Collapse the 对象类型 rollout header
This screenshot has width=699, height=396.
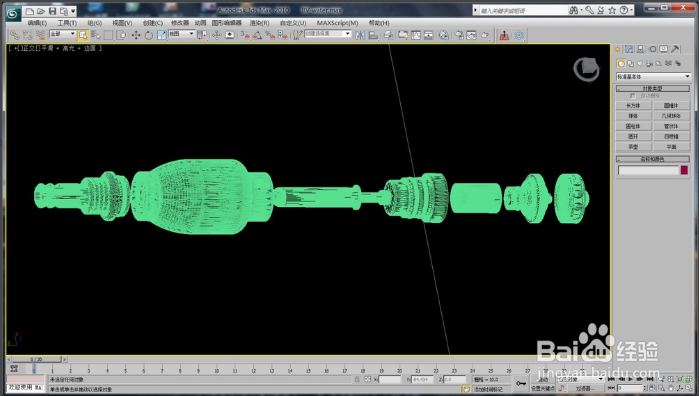click(653, 88)
